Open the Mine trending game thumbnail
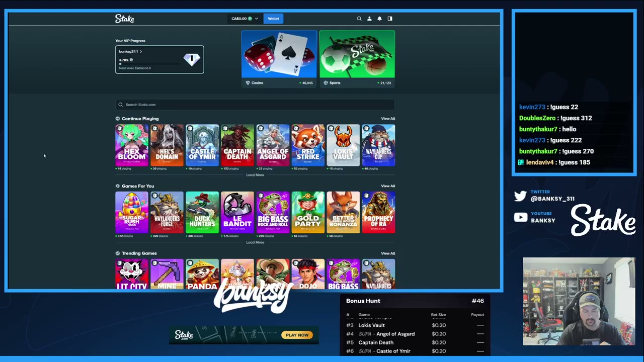Image resolution: width=644 pixels, height=362 pixels. [167, 274]
